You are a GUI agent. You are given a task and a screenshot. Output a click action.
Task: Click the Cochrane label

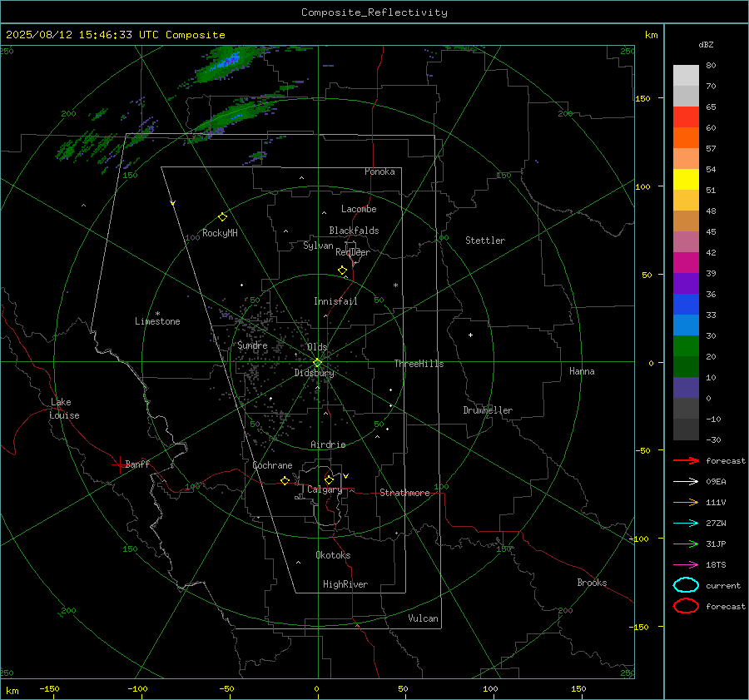pyautogui.click(x=272, y=465)
